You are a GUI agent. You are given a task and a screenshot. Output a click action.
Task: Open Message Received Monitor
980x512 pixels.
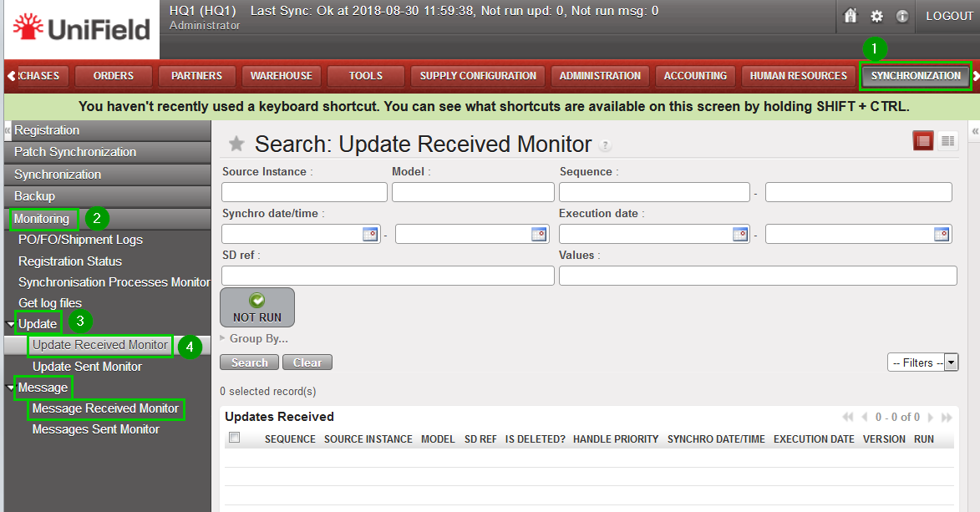105,409
